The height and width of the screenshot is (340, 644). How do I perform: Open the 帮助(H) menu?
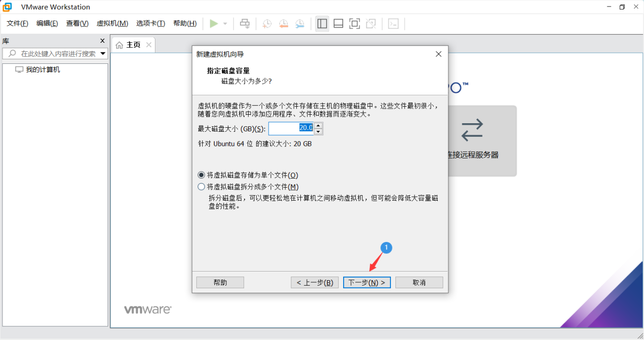[185, 24]
